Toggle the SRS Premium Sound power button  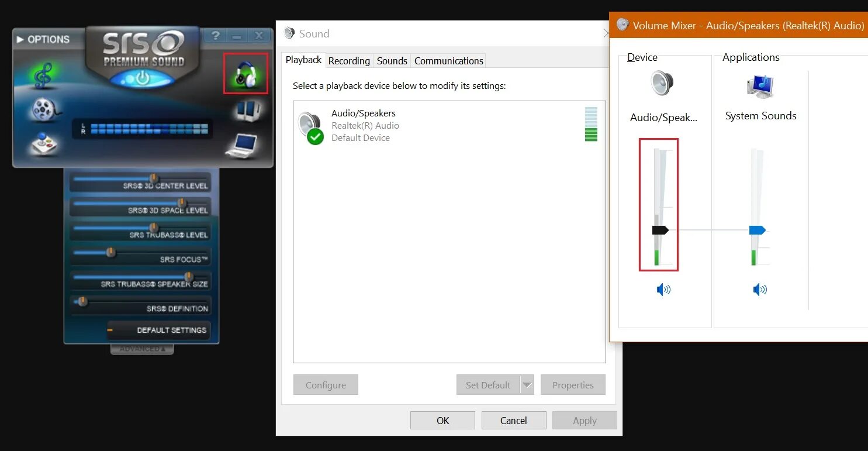pyautogui.click(x=143, y=78)
